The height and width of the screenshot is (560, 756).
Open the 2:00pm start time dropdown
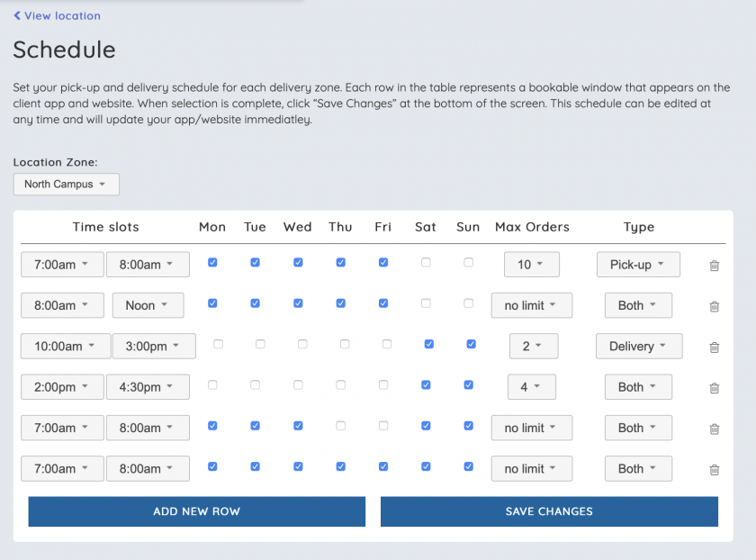62,386
